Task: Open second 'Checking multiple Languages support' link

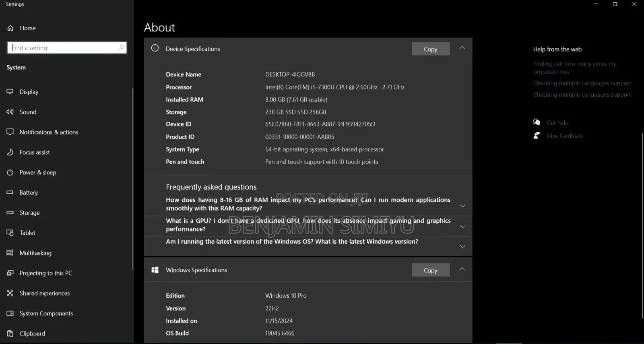Action: pyautogui.click(x=582, y=95)
